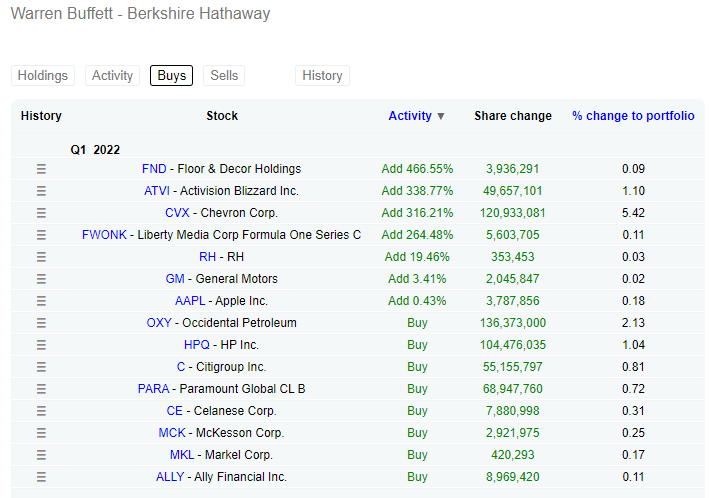Viewport: 711px width, 498px height.
Task: Switch to the Activity tab
Action: point(112,75)
